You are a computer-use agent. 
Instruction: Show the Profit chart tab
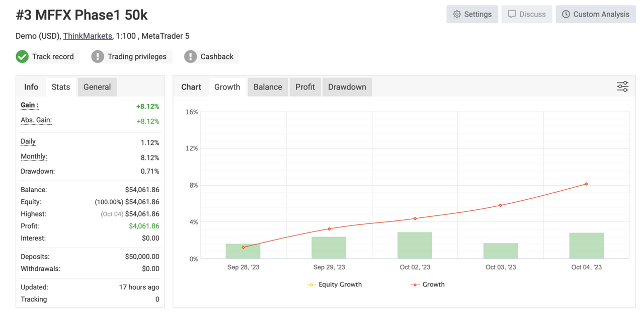point(305,87)
